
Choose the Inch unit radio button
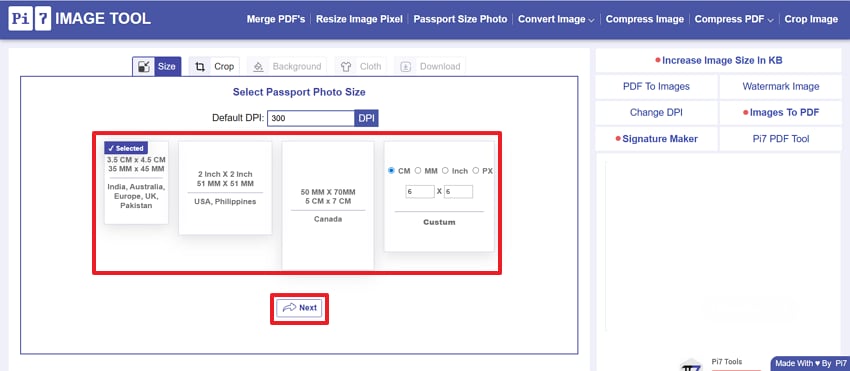pyautogui.click(x=445, y=170)
